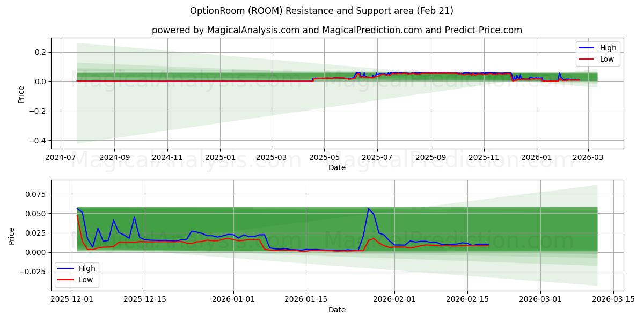Click the '0.075' y-axis tick on lower chart
This screenshot has width=644, height=322.
tap(36, 194)
